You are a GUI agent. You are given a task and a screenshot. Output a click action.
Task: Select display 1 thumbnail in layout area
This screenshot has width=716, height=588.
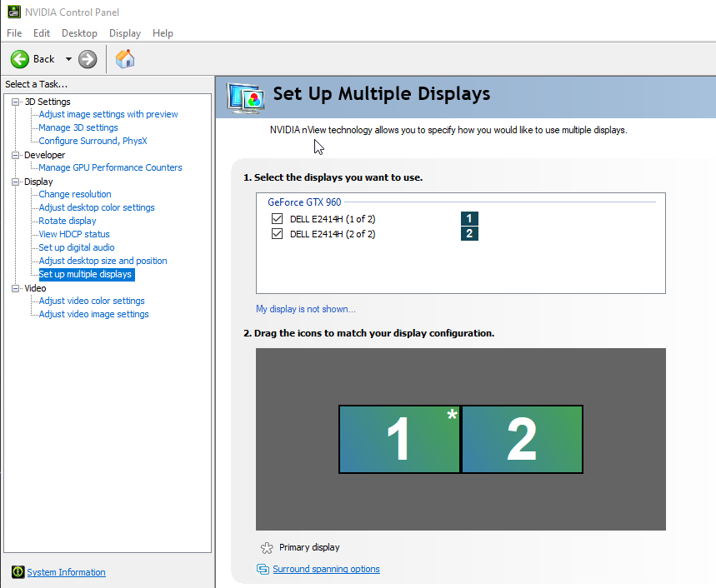point(399,439)
